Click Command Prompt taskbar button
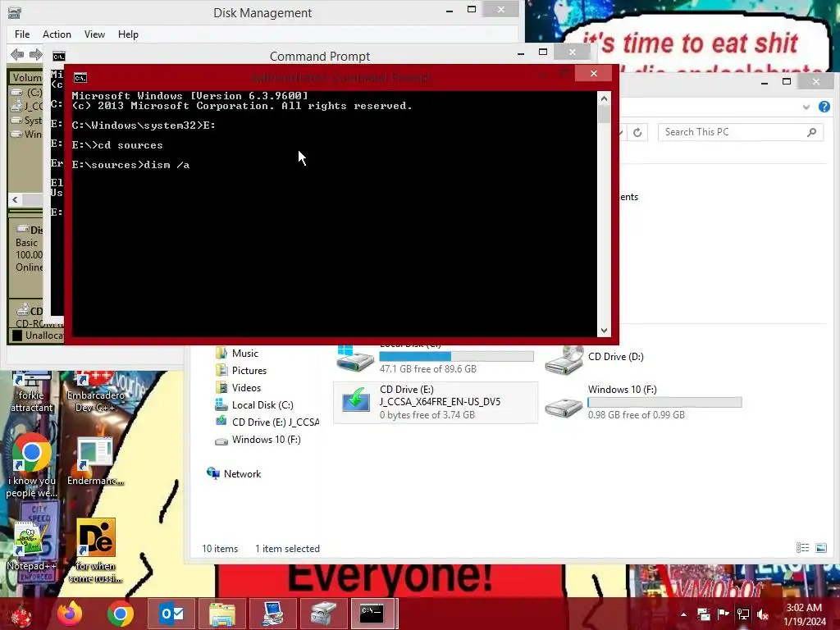The width and height of the screenshot is (840, 630). coord(373,614)
